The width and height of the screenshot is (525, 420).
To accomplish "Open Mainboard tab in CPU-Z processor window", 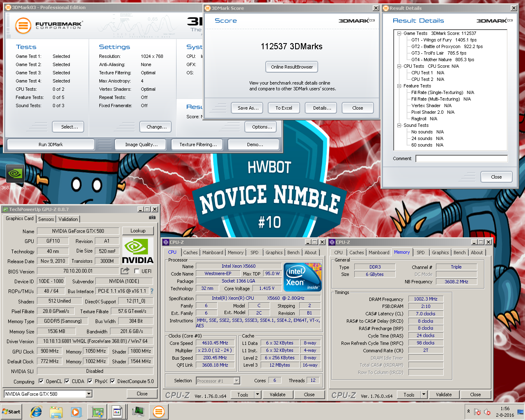I will [x=213, y=252].
